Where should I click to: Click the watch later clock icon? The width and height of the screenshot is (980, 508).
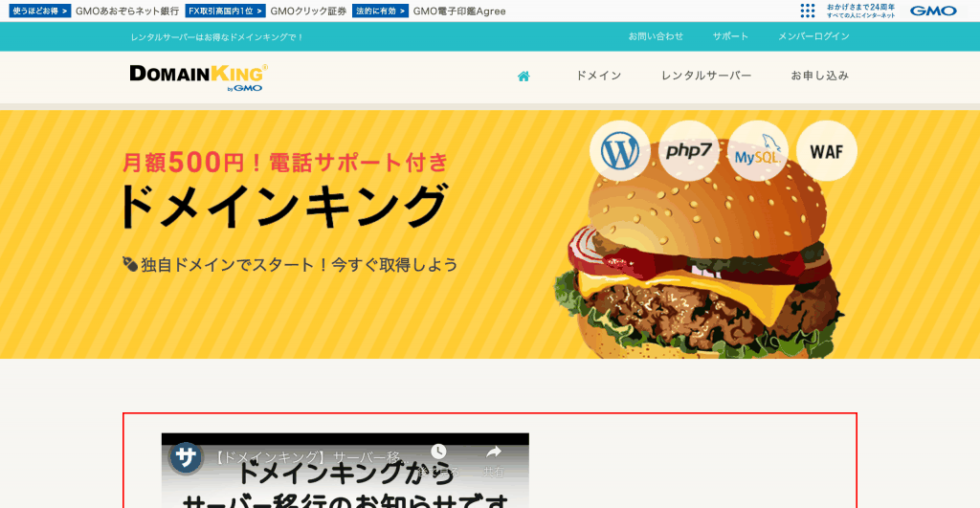pos(438,452)
